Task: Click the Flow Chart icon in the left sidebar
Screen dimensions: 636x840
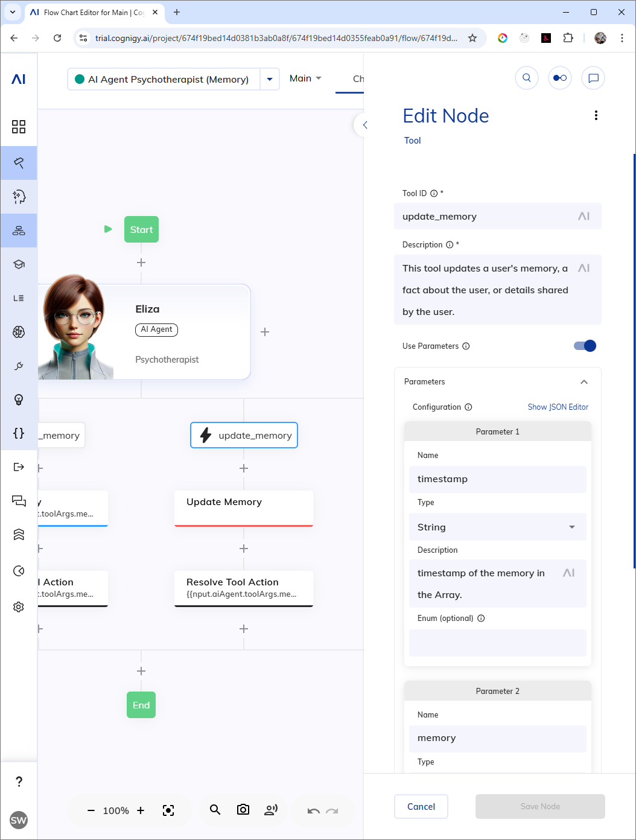Action: tap(19, 231)
